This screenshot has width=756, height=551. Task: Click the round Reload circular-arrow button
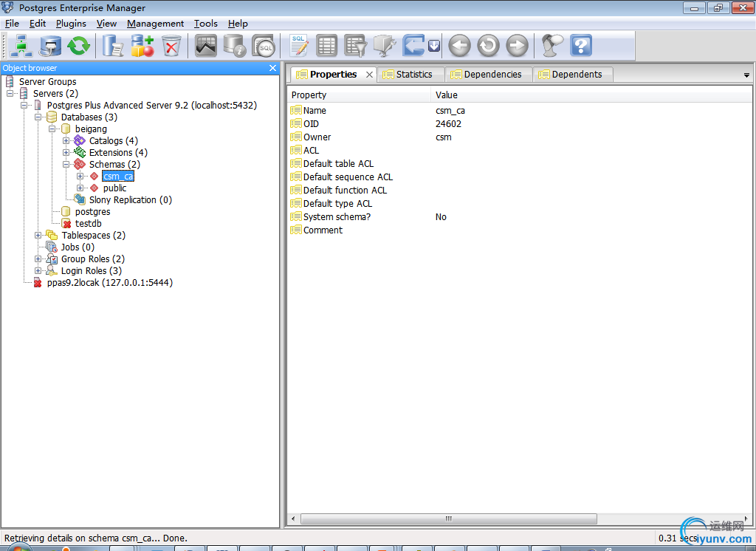pos(489,47)
